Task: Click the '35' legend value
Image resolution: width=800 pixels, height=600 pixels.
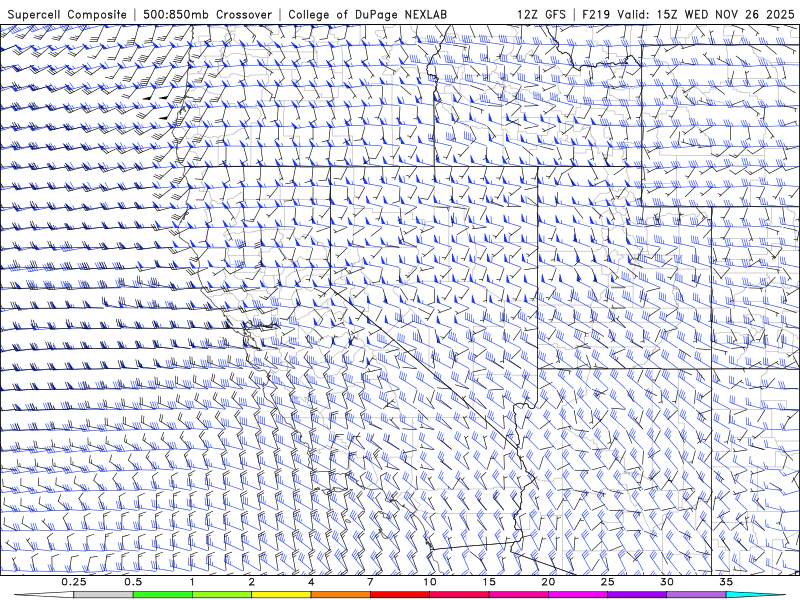Action: 727,582
